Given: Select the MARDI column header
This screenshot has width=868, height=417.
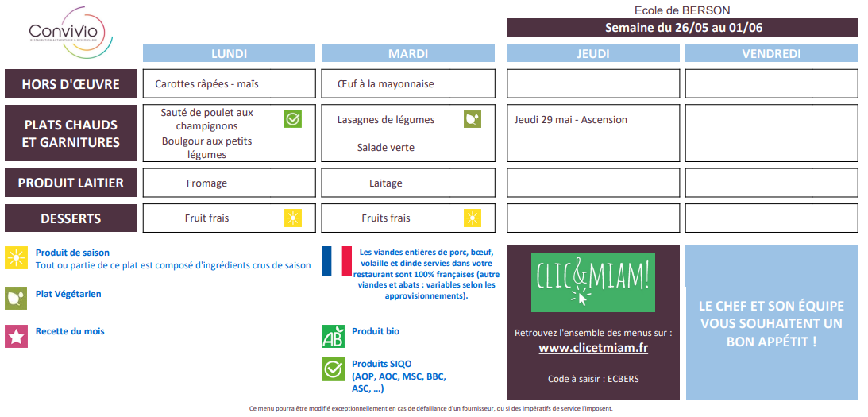Looking at the screenshot, I should coord(408,53).
